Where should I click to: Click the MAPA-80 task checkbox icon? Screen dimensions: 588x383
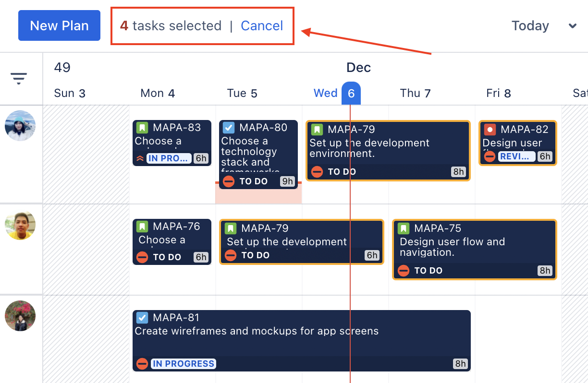point(229,128)
